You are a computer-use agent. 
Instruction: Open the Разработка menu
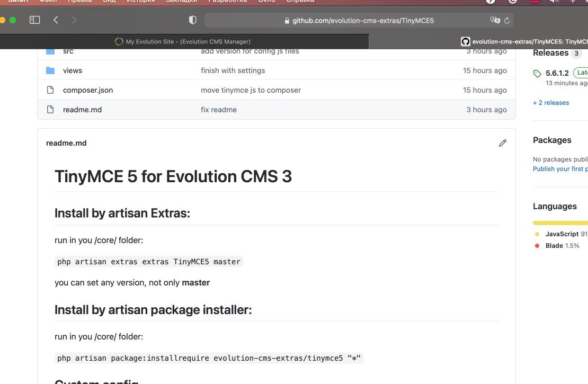(x=228, y=1)
